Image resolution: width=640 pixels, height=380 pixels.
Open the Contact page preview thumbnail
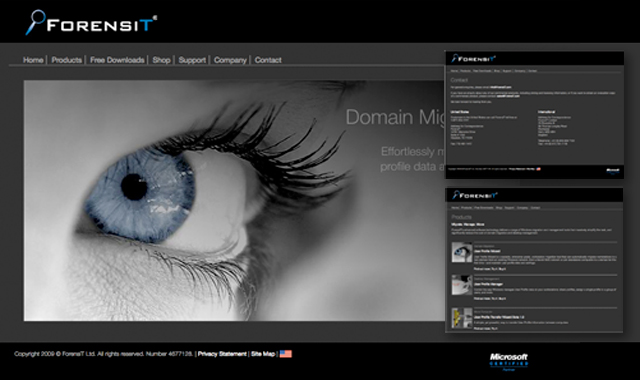[534, 115]
